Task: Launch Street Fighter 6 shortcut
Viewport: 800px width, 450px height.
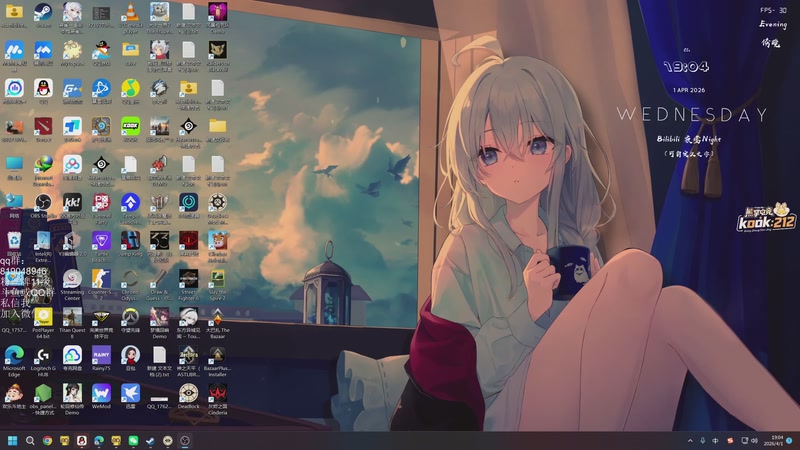Action: tap(188, 285)
